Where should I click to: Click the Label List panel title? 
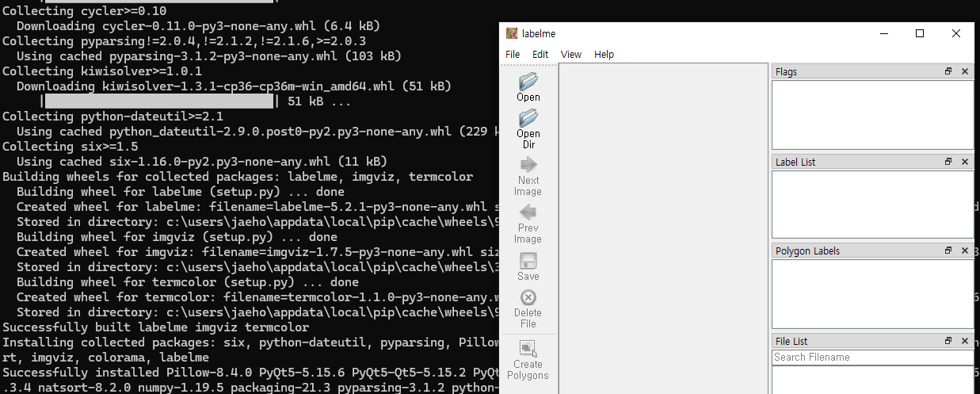[795, 162]
